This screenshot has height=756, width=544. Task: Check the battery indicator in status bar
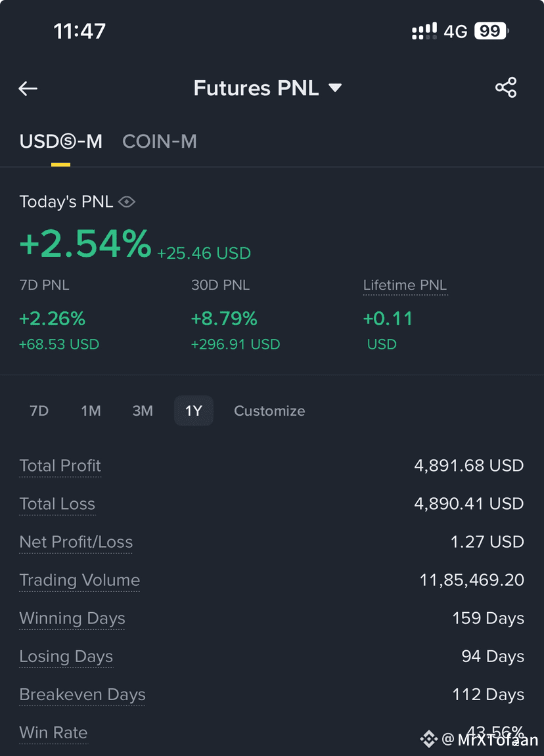[x=491, y=31]
